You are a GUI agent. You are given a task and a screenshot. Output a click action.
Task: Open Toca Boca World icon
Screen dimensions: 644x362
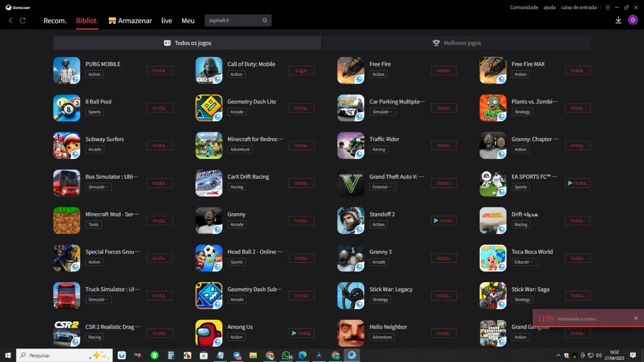(x=493, y=258)
